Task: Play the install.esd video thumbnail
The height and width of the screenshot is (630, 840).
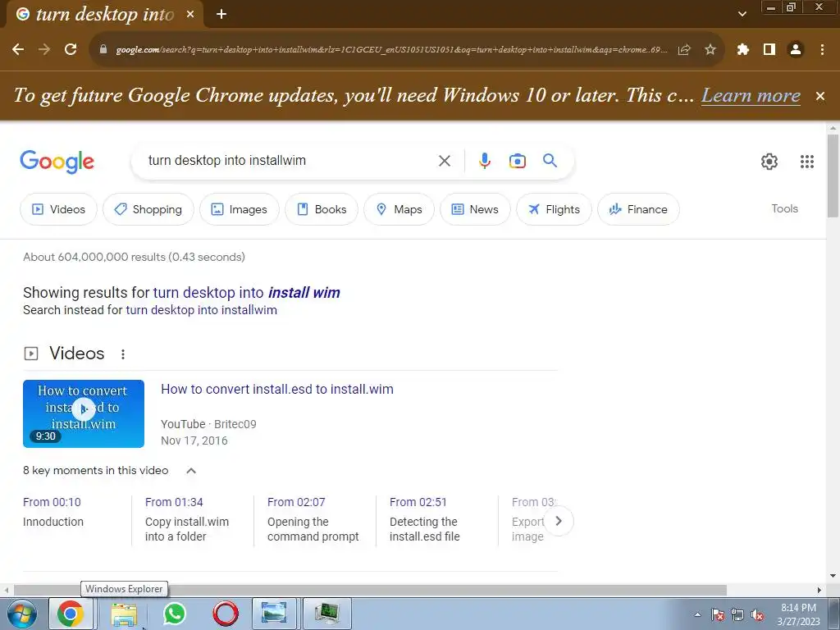Action: pos(84,413)
